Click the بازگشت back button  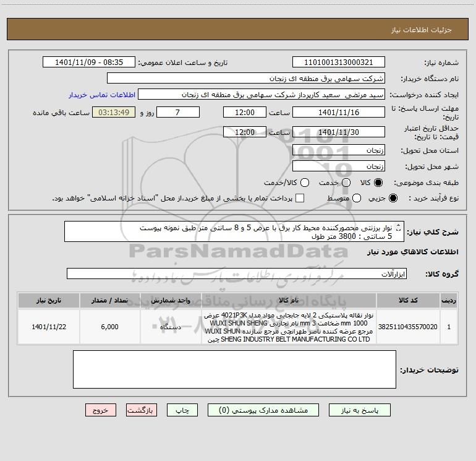142,410
